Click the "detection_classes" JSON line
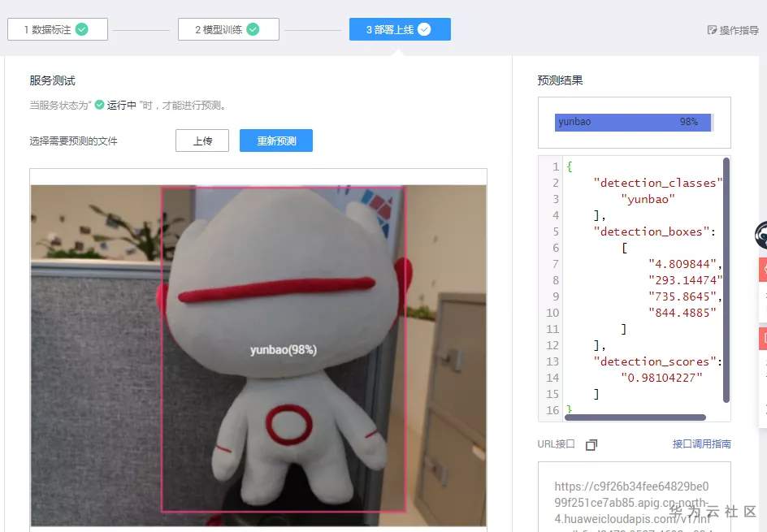The image size is (767, 532). [x=657, y=183]
